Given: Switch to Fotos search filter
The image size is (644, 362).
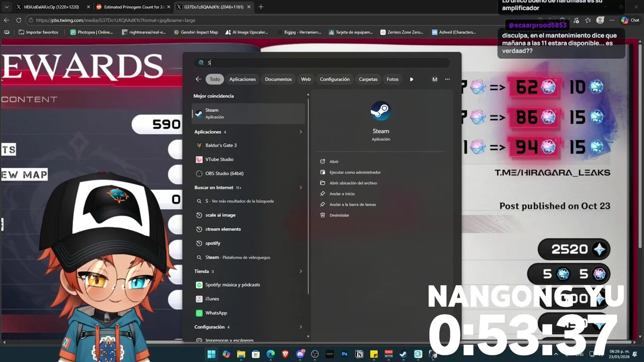Looking at the screenshot, I should coord(392,79).
